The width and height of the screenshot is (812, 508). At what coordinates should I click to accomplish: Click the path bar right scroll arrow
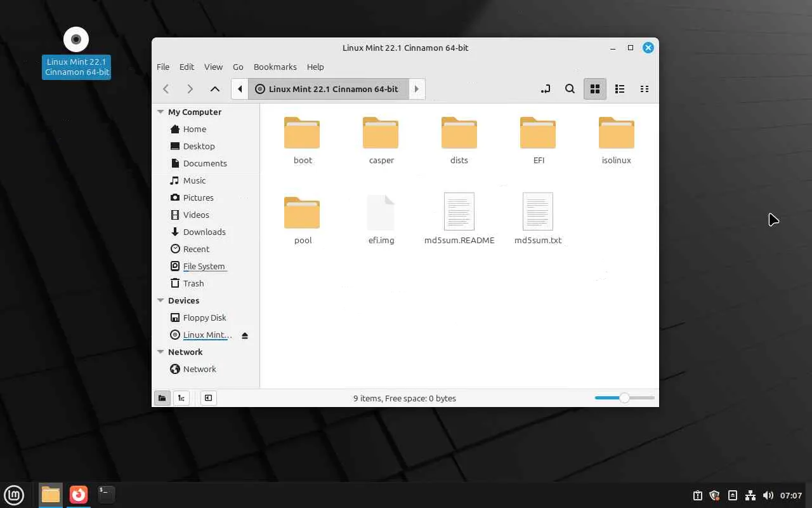point(416,89)
